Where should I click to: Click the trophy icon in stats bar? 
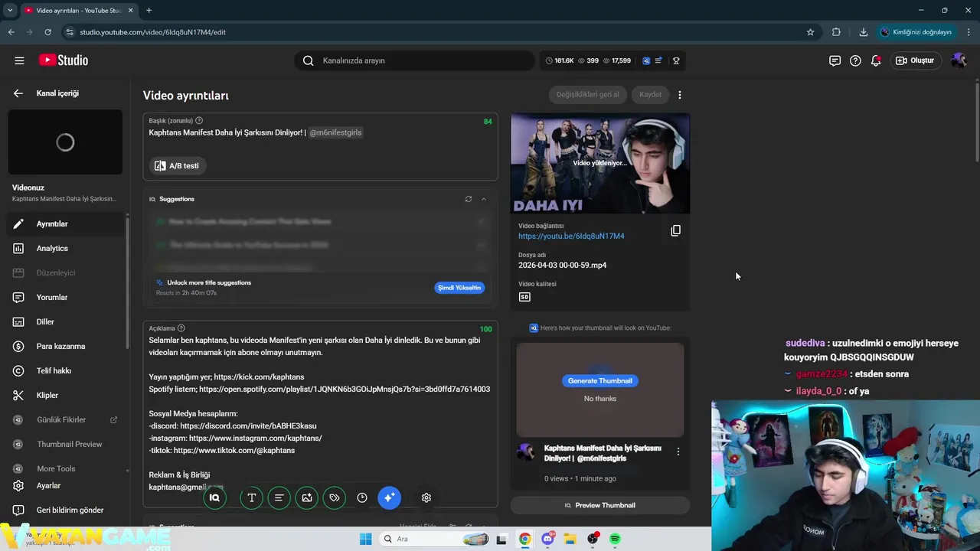pos(676,60)
